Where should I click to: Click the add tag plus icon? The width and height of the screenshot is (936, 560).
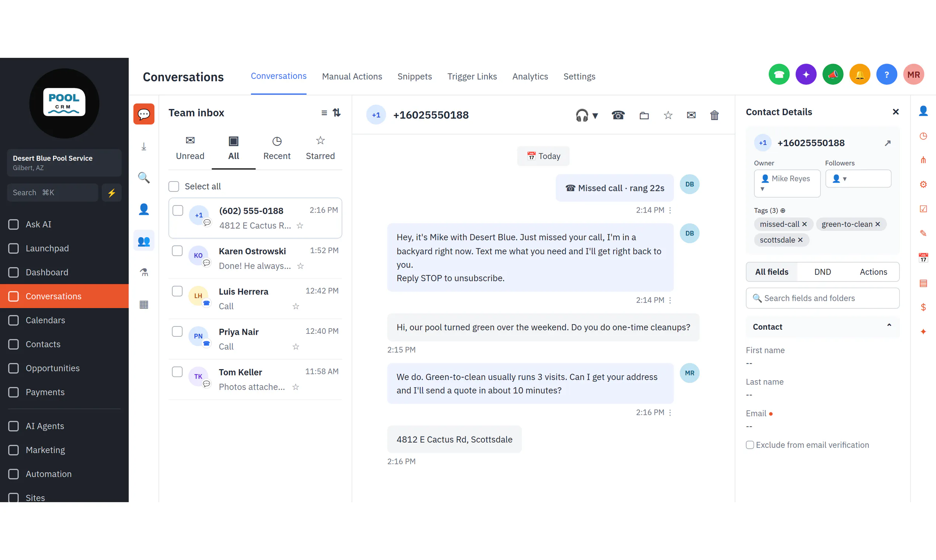pyautogui.click(x=782, y=211)
